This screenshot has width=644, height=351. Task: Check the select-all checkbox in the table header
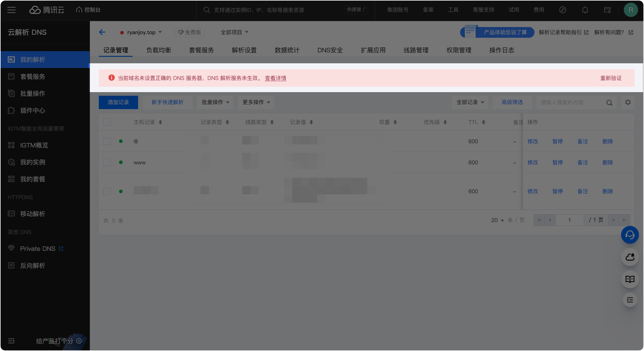pyautogui.click(x=107, y=122)
